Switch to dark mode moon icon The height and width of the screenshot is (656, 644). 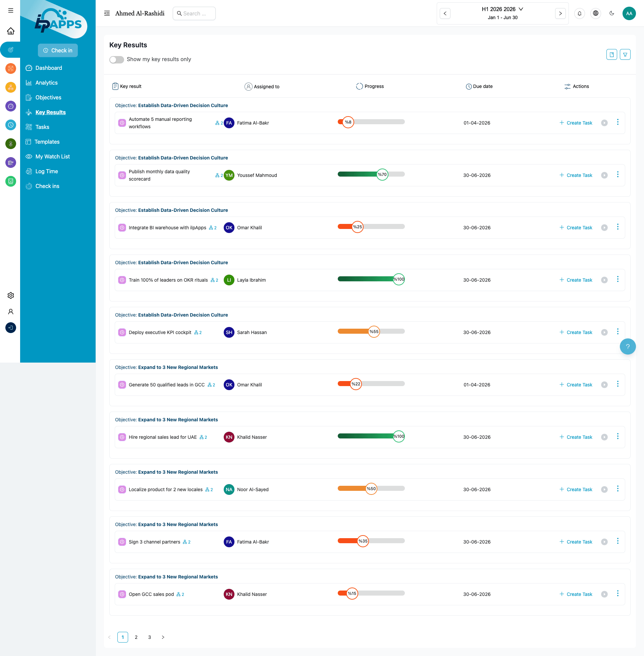tap(611, 13)
